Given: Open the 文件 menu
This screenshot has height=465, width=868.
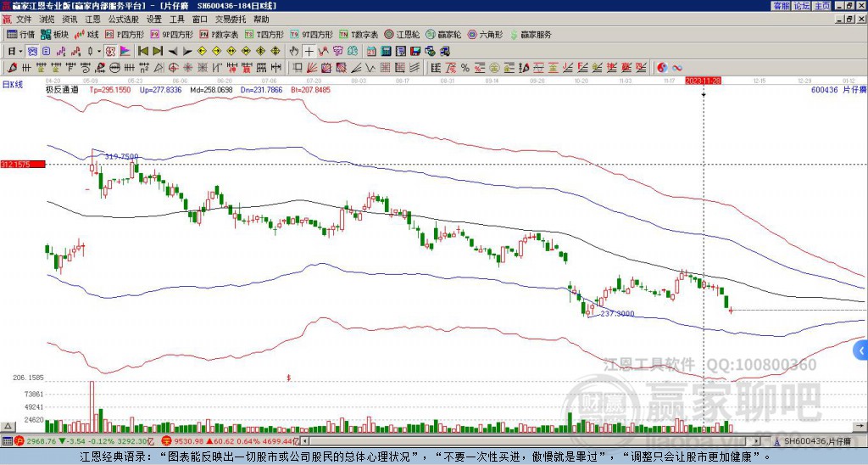Looking at the screenshot, I should pos(24,20).
